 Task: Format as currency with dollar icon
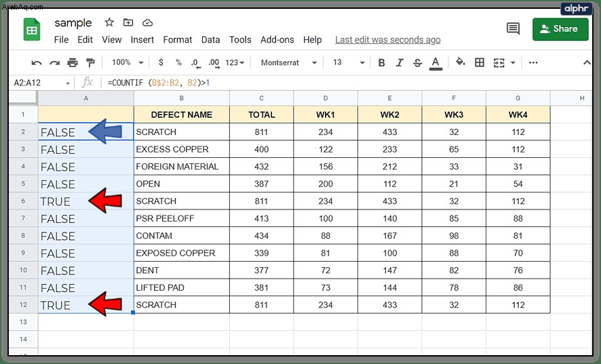[x=161, y=62]
